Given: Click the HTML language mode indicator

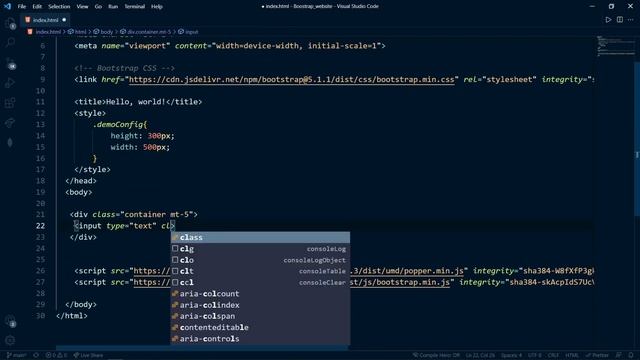Looking at the screenshot, I should pos(572,355).
